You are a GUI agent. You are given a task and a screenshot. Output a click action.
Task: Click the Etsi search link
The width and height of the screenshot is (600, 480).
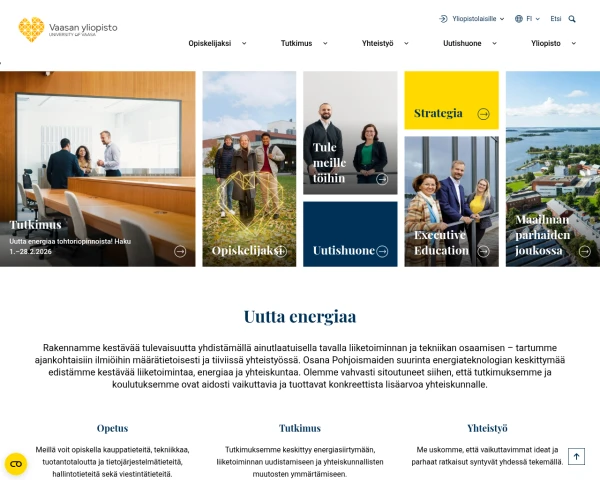(556, 19)
